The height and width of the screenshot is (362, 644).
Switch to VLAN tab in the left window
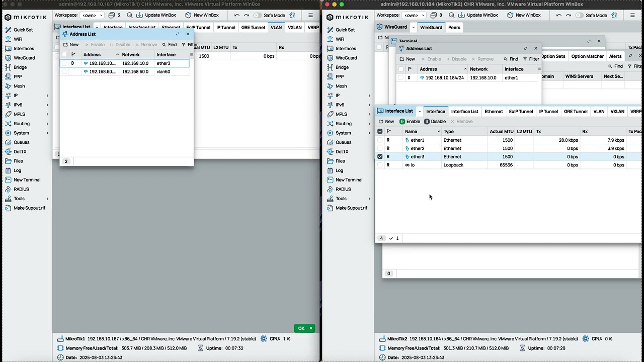coord(276,28)
